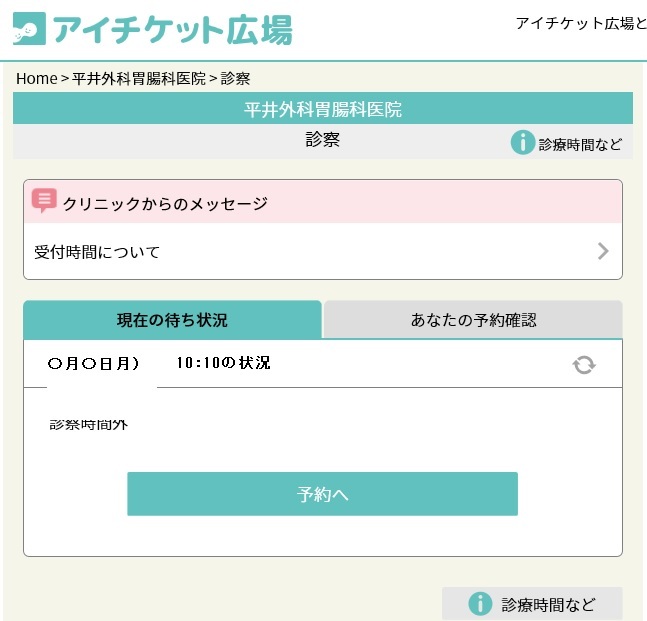Click the アイチケット広場と text at top right
This screenshot has width=647, height=621.
click(580, 23)
